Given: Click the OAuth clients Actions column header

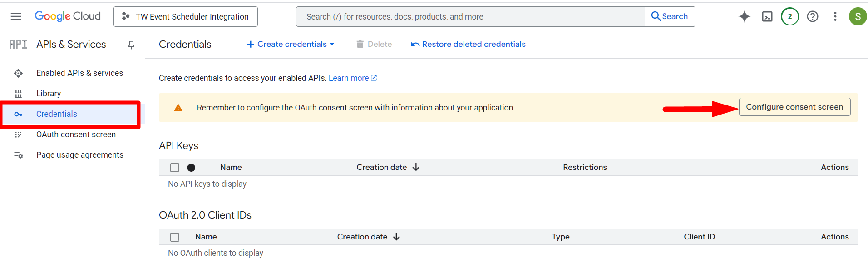Looking at the screenshot, I should click(x=834, y=237).
